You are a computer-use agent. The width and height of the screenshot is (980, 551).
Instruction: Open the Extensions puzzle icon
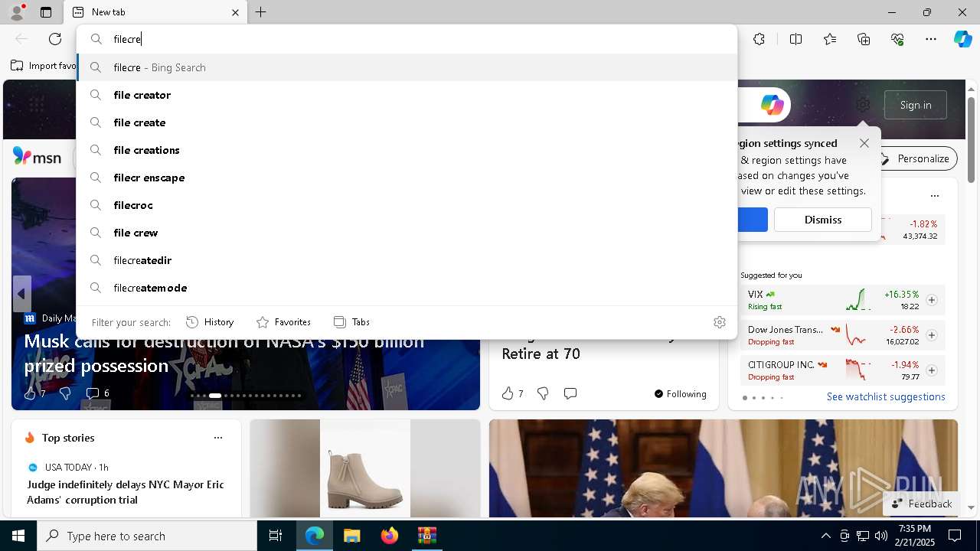click(759, 39)
